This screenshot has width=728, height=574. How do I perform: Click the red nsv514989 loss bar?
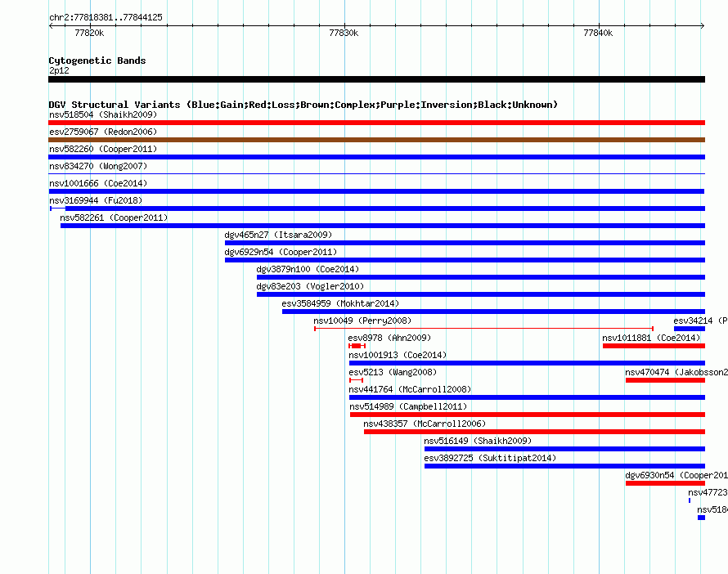[528, 415]
